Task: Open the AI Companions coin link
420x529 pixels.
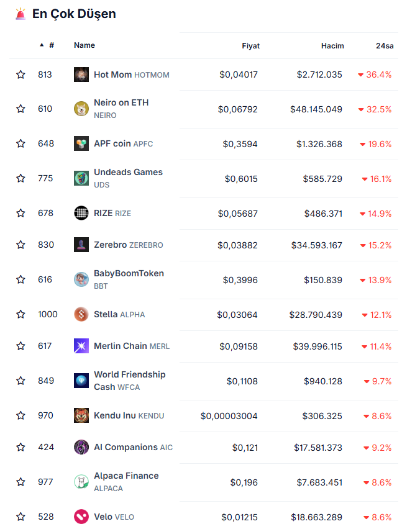Action: [126, 447]
